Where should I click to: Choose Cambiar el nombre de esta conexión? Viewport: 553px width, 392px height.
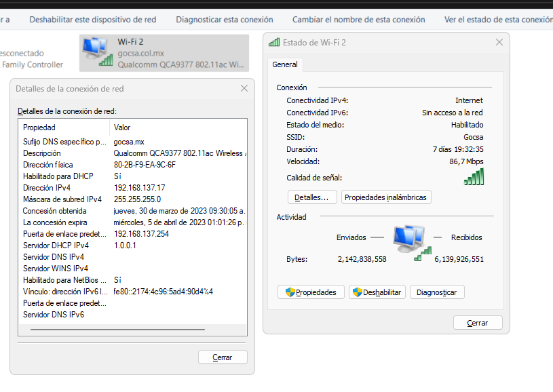tap(358, 20)
